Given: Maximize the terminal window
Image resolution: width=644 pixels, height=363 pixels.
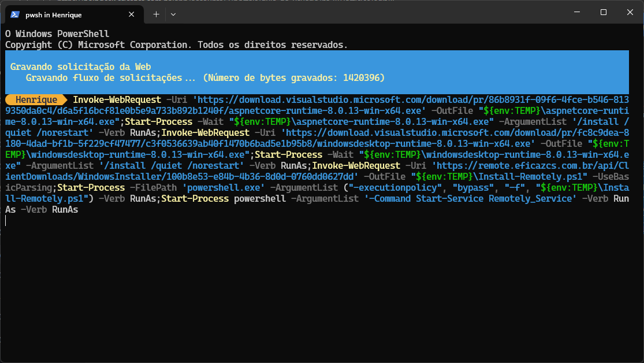Looking at the screenshot, I should tap(603, 12).
